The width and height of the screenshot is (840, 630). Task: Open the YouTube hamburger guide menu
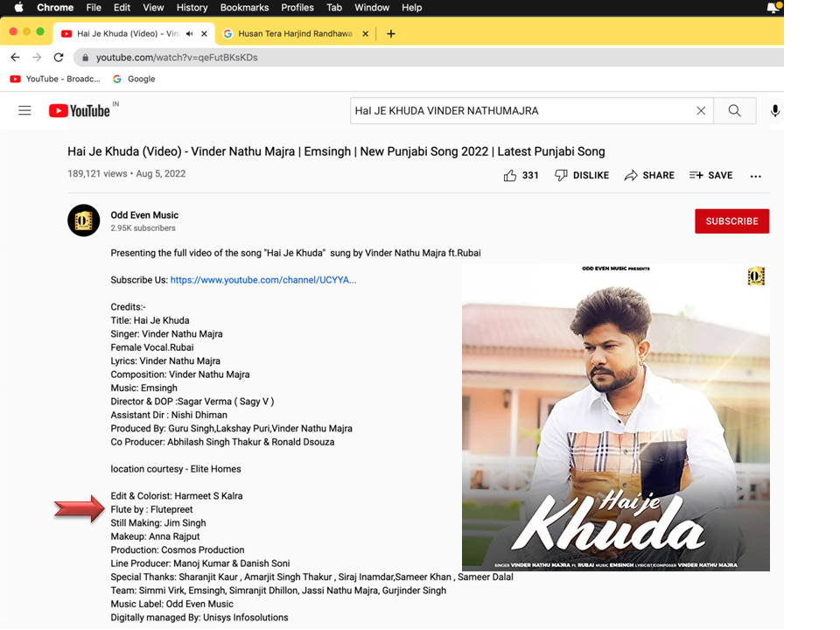[x=24, y=111]
